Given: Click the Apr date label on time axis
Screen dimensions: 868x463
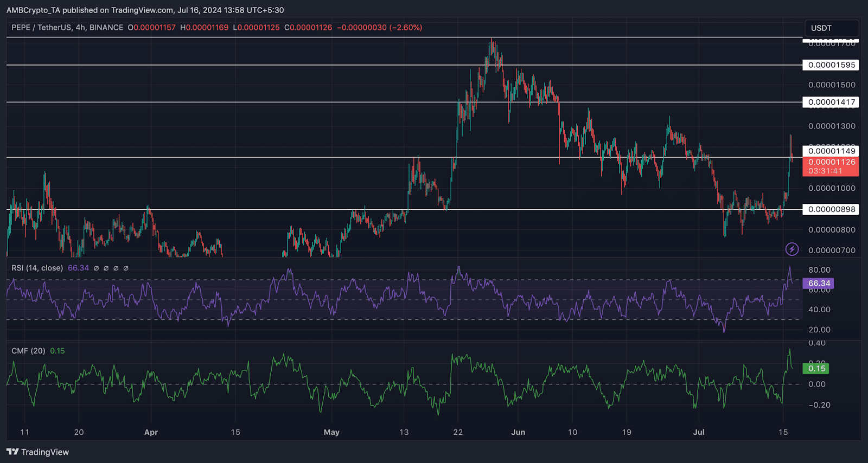Looking at the screenshot, I should pos(151,432).
